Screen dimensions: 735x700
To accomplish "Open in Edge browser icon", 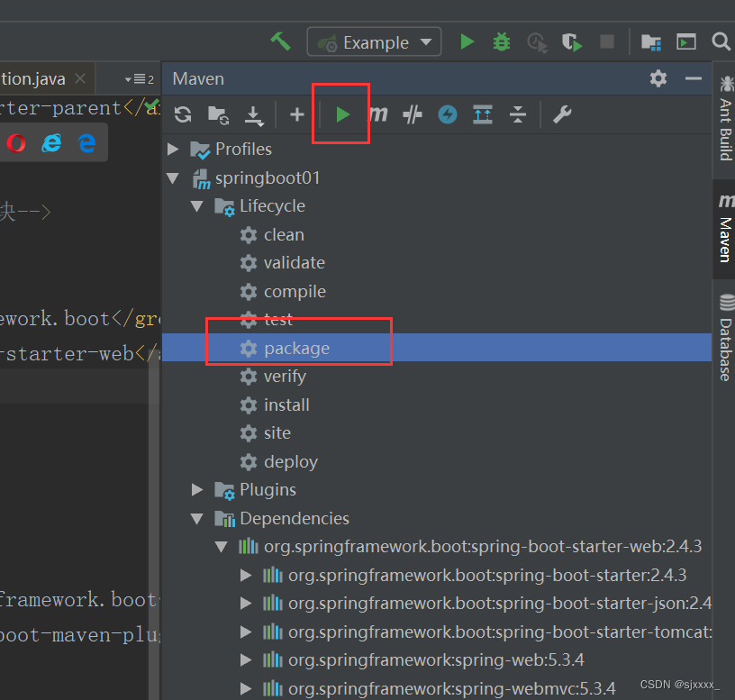I will 86,143.
